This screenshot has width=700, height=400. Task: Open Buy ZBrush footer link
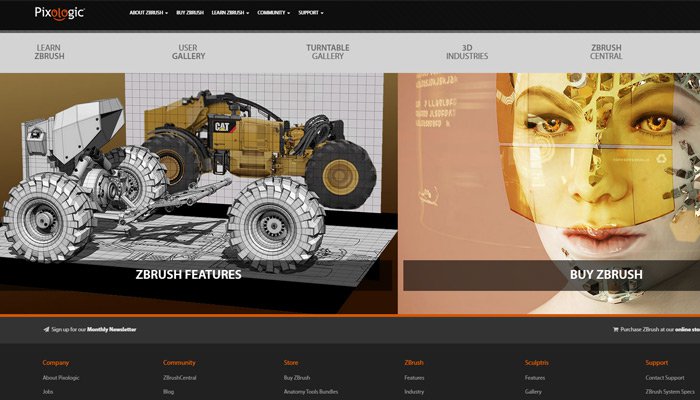click(x=297, y=378)
